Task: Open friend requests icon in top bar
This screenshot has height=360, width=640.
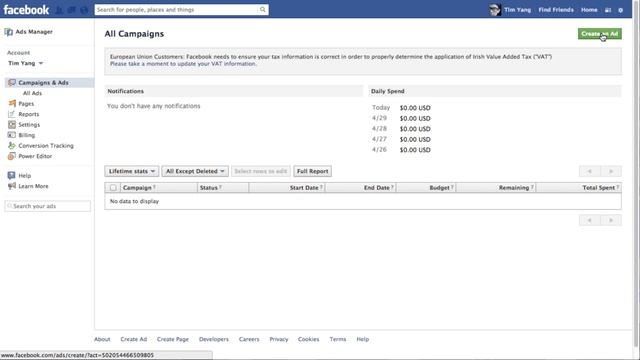Action: [60, 10]
